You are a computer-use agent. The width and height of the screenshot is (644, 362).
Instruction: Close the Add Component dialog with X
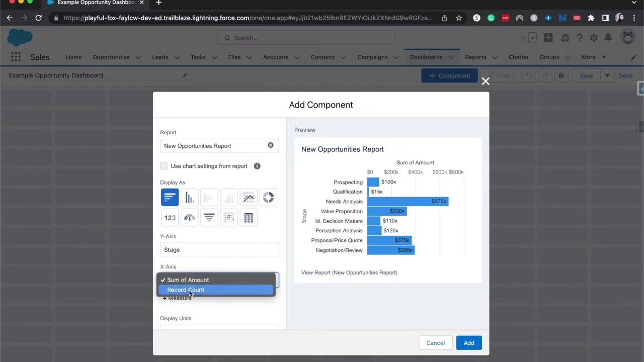[486, 81]
